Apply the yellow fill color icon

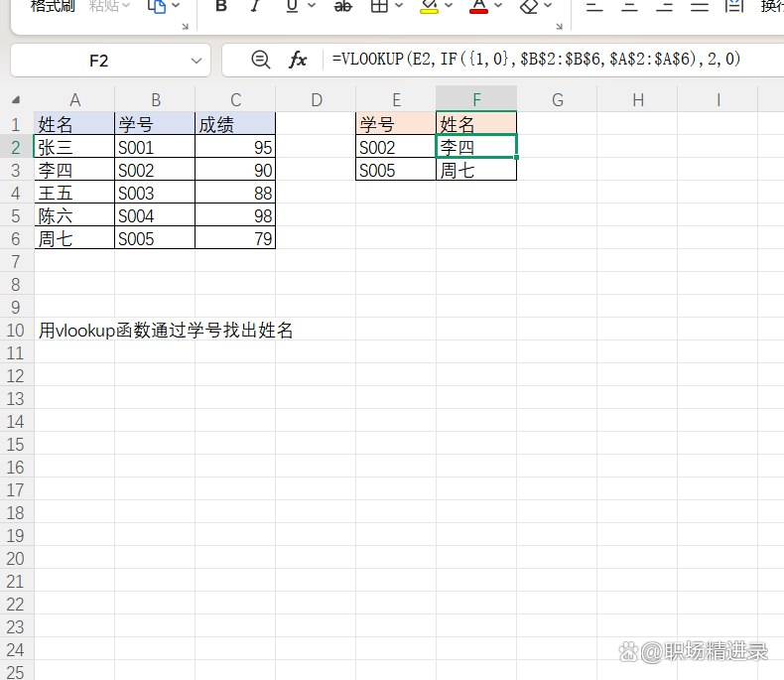(x=429, y=6)
